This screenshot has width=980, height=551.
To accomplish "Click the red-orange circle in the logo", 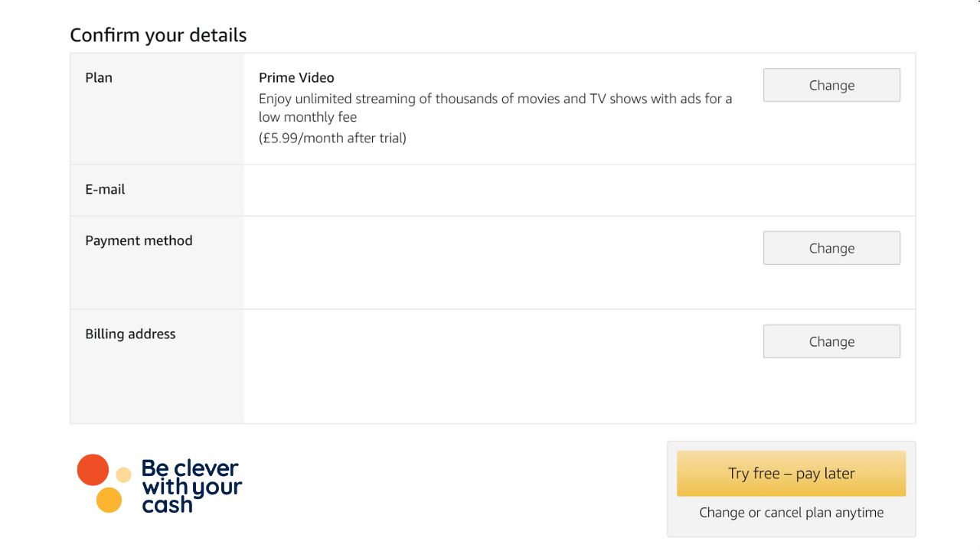I will (x=93, y=470).
